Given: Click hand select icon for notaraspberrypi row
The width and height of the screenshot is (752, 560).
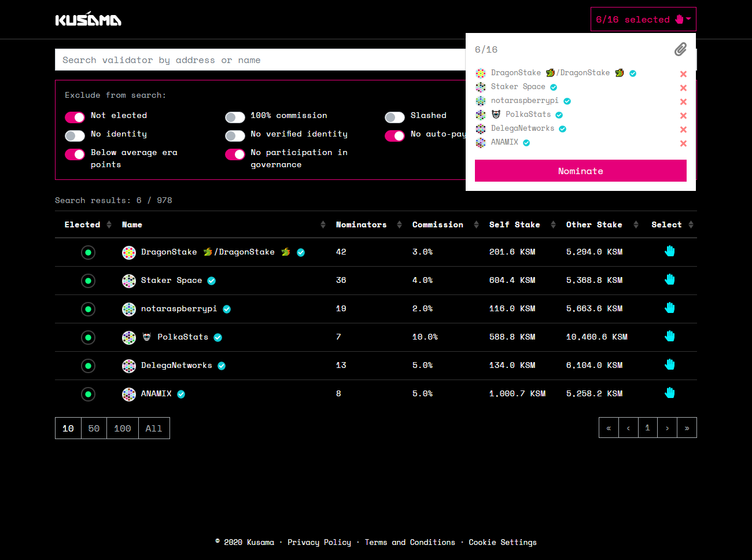Looking at the screenshot, I should point(670,308).
